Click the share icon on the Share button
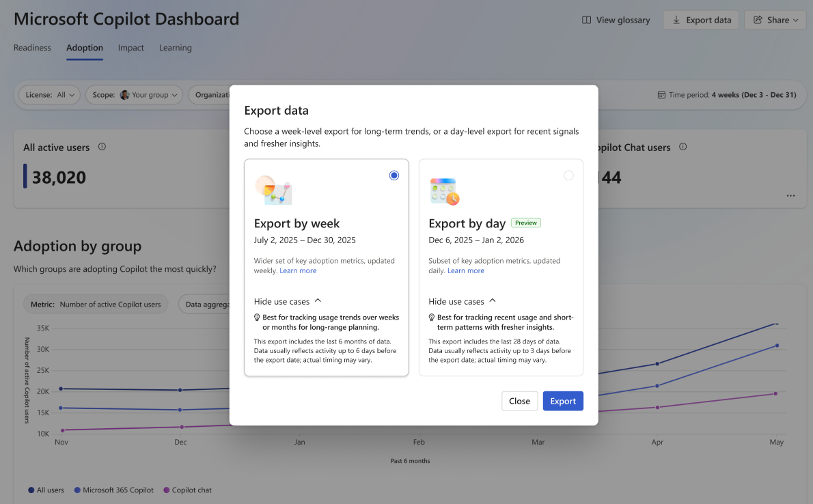Viewport: 813px width, 504px height. pyautogui.click(x=758, y=20)
